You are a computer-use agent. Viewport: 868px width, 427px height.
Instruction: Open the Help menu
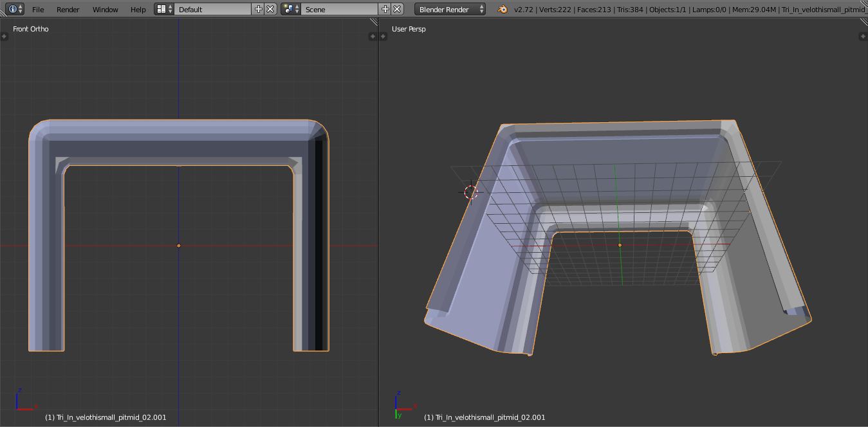tap(138, 10)
